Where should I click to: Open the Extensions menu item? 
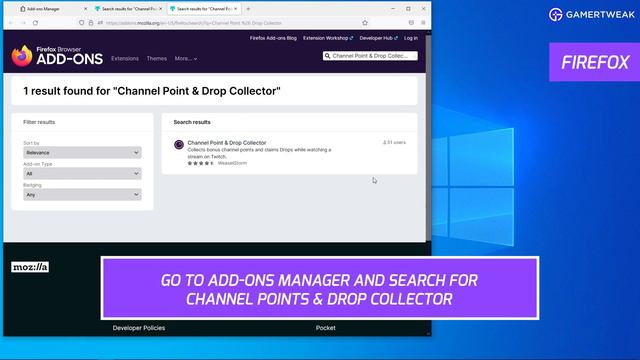tap(125, 59)
